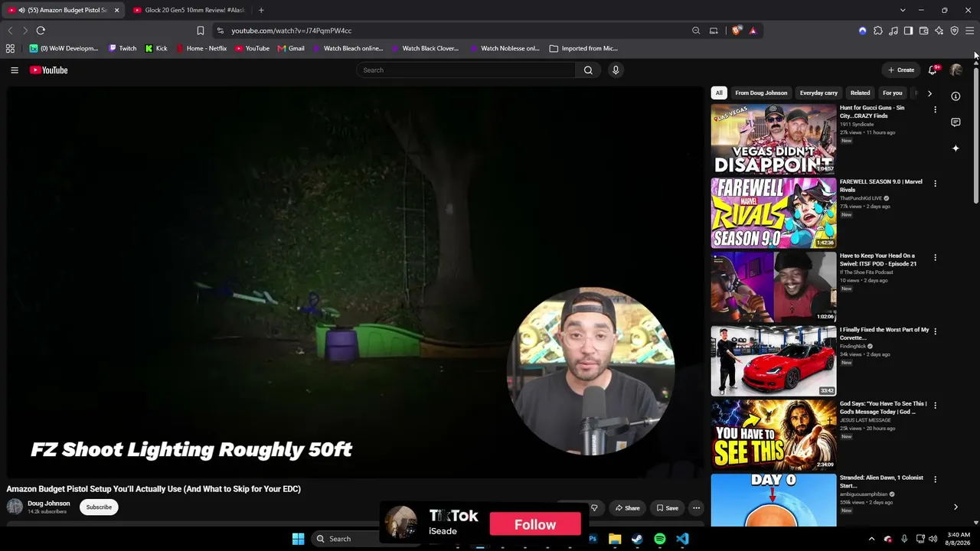Show hidden system tray icons
Viewport: 980px width, 551px height.
[x=871, y=539]
